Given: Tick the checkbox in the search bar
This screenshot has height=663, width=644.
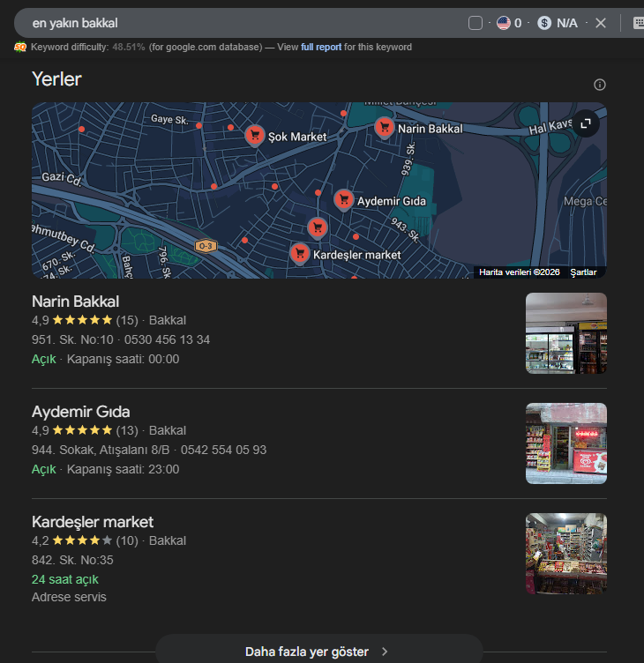Looking at the screenshot, I should pyautogui.click(x=476, y=23).
